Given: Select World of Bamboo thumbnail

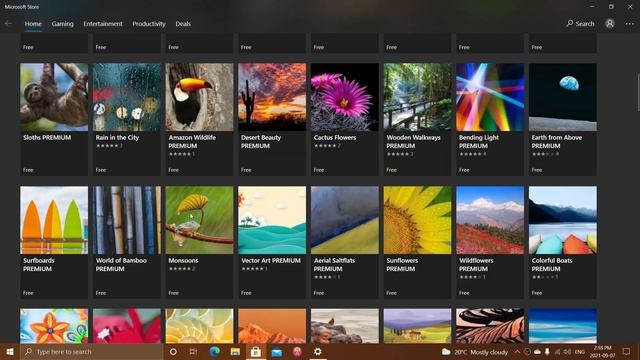Looking at the screenshot, I should coord(127,220).
